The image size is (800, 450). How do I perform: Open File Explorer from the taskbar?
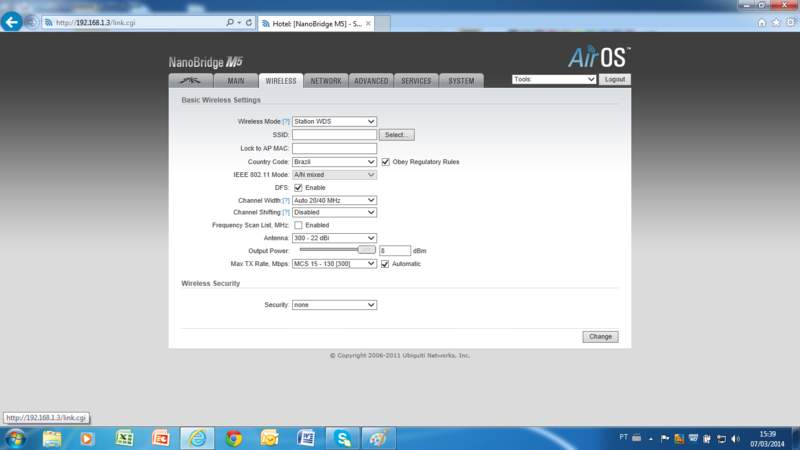click(52, 438)
